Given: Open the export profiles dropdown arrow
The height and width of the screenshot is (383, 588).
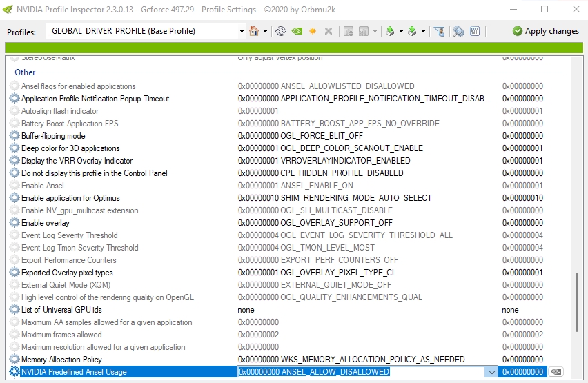Looking at the screenshot, I should 401,32.
